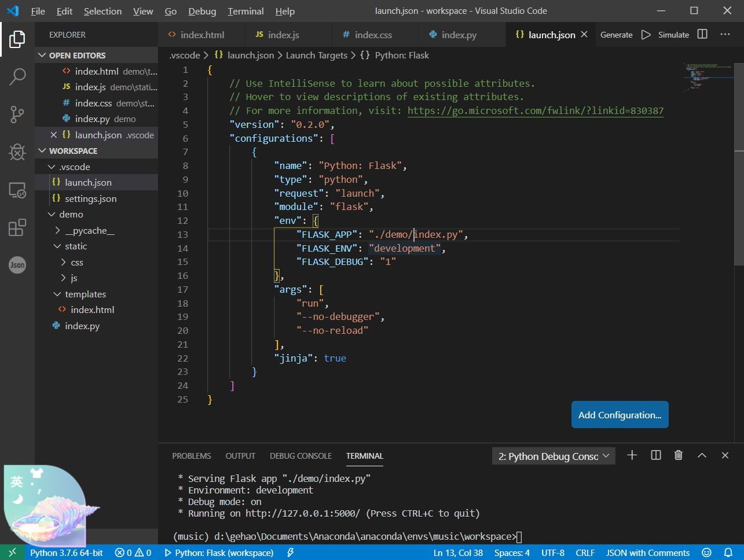The image size is (744, 560).
Task: Split the terminal panel
Action: [656, 455]
